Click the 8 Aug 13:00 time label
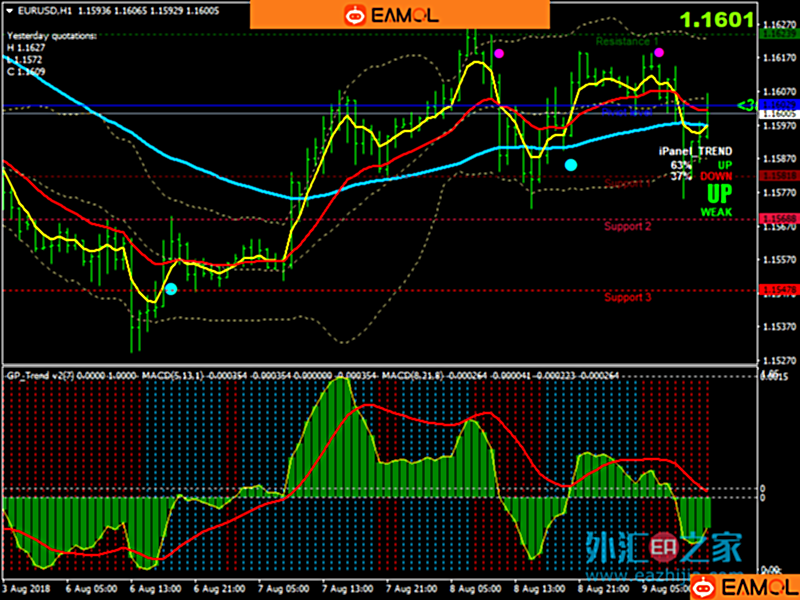The height and width of the screenshot is (600, 800). tap(540, 588)
